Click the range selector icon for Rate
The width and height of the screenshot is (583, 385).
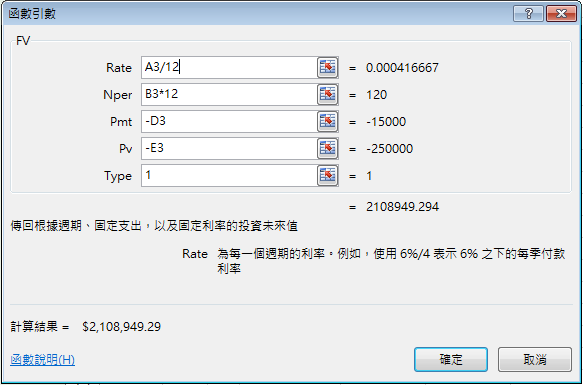coord(328,68)
